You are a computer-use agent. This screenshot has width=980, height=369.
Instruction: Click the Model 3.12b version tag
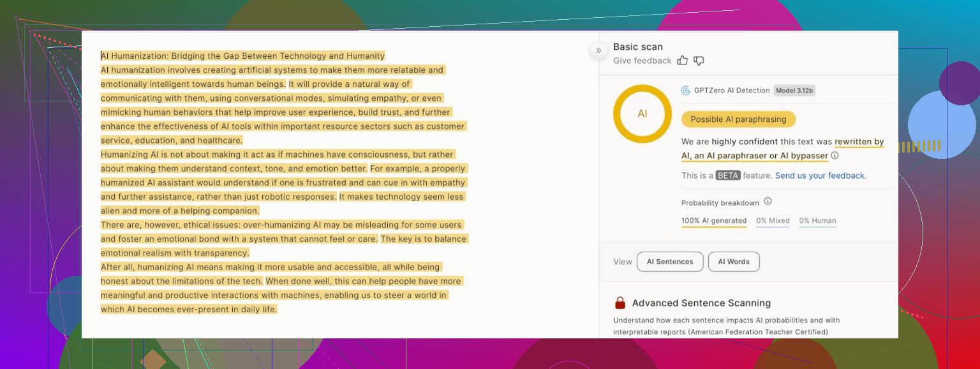tap(794, 91)
